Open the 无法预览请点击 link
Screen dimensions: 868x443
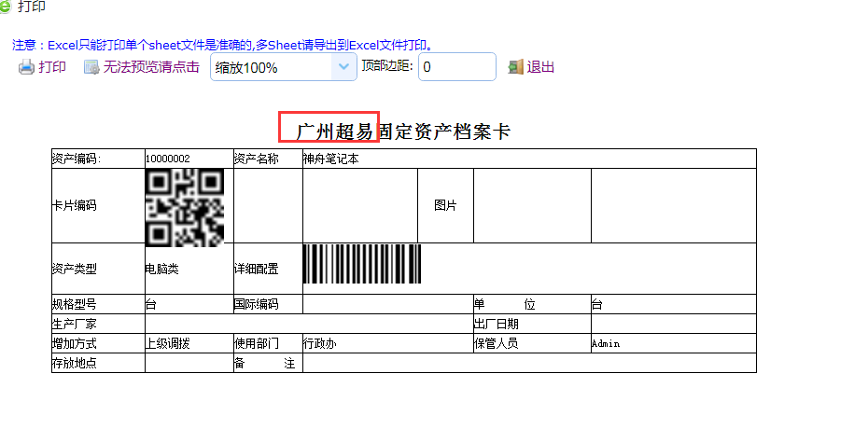click(150, 67)
